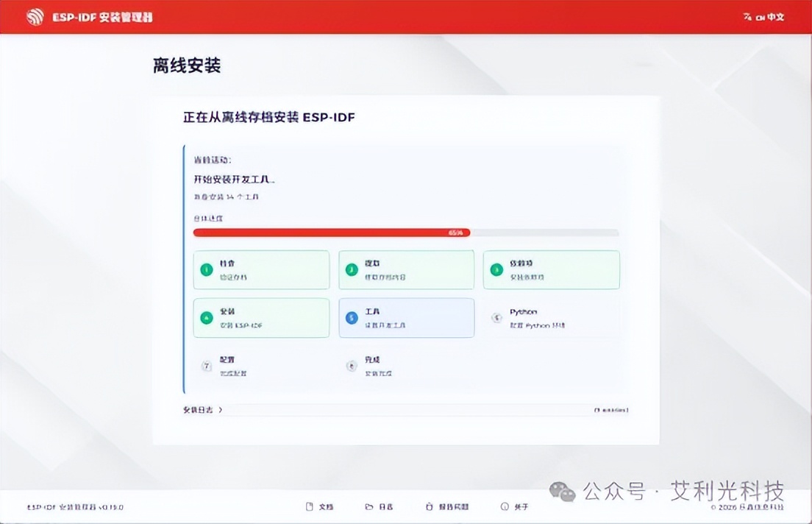Click the info circle icon in the footer
Viewport: 812px width, 524px height.
[x=505, y=506]
